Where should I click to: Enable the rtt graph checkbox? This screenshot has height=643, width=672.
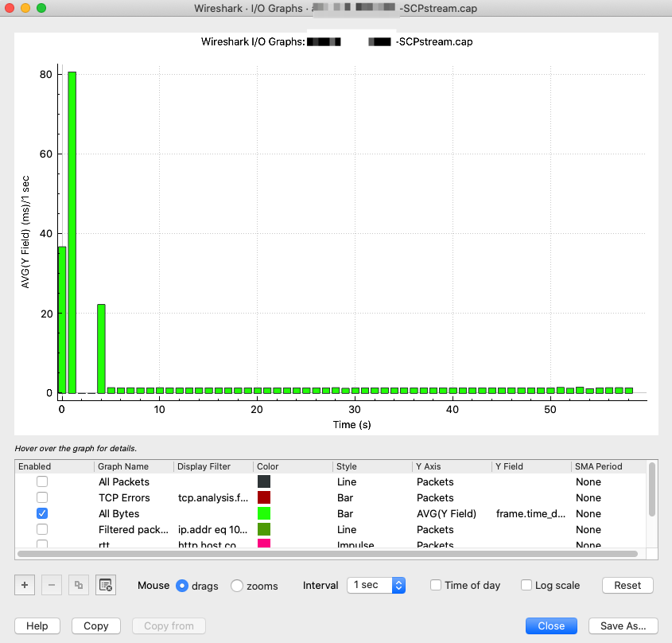point(42,544)
